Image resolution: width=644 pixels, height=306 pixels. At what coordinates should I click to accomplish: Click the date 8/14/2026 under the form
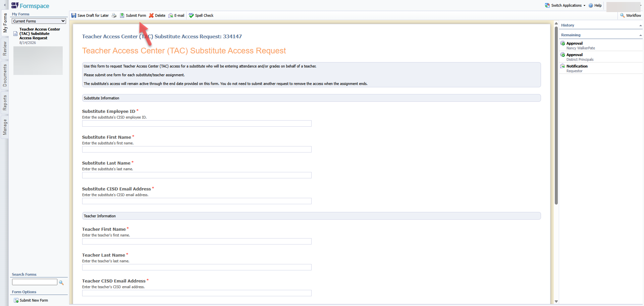pyautogui.click(x=28, y=43)
